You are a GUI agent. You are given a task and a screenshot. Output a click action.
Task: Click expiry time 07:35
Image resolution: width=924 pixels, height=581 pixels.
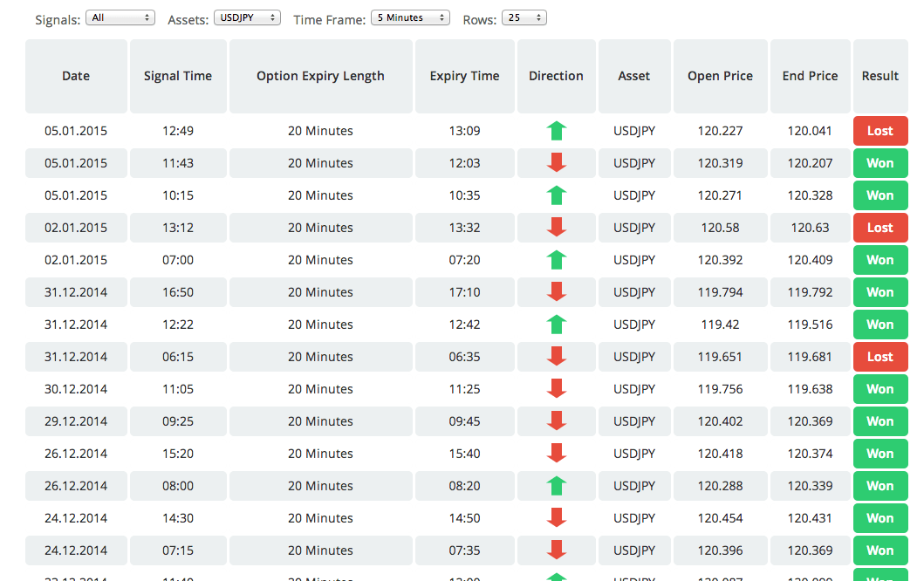tap(464, 550)
